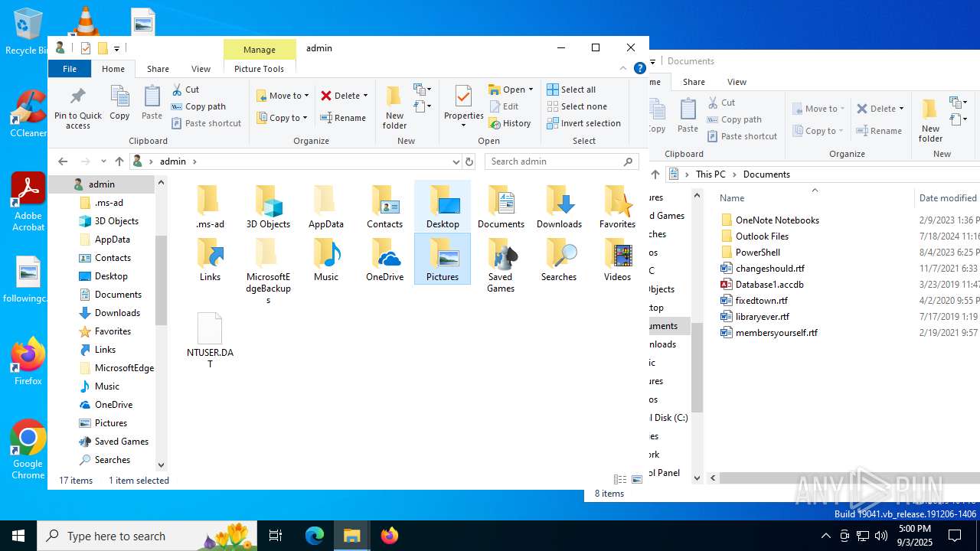The image size is (980, 551).
Task: Click the Copy icon in admin window ribbon
Action: pos(119,103)
